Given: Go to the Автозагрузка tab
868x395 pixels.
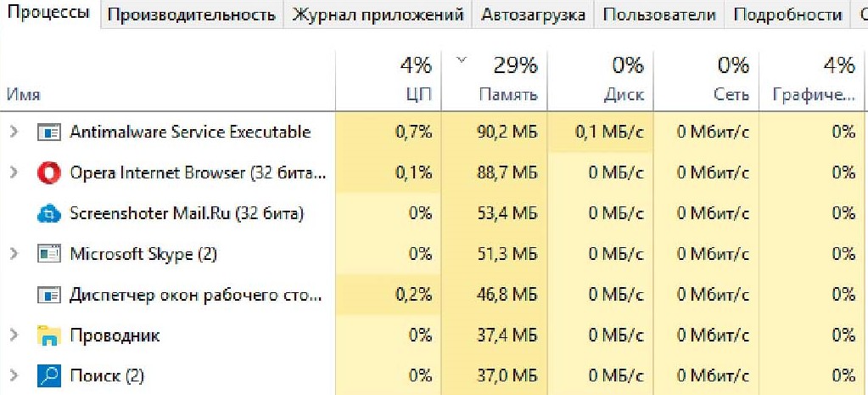Looking at the screenshot, I should (x=533, y=14).
